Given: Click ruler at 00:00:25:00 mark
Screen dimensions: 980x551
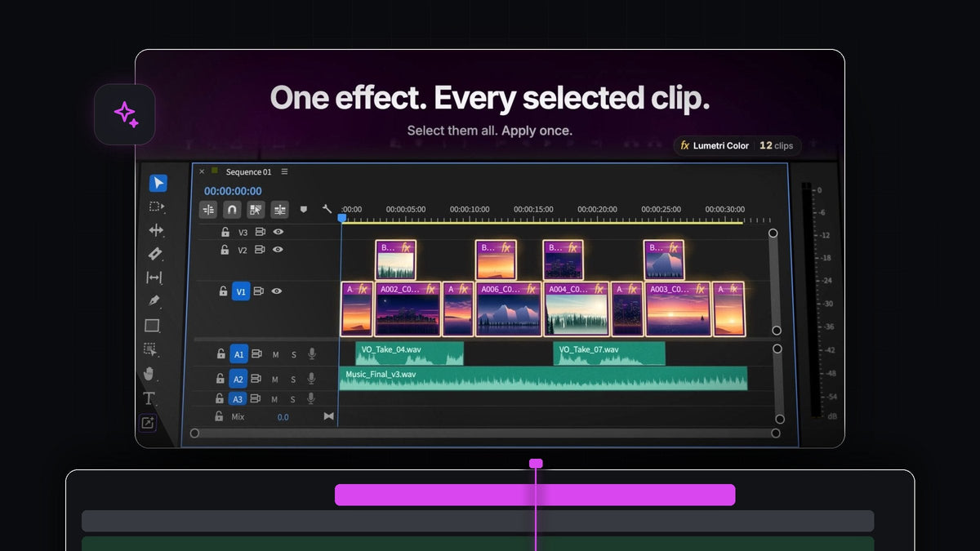Looking at the screenshot, I should (x=660, y=210).
